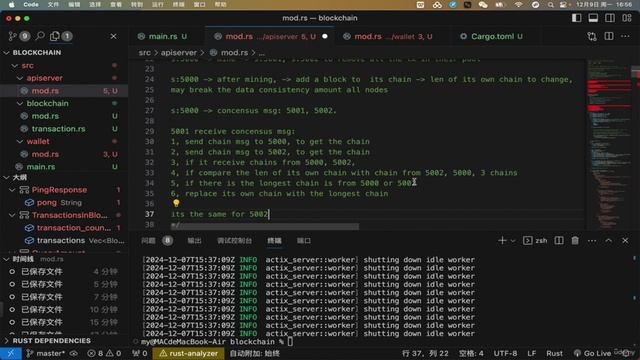This screenshot has width=640, height=360.
Task: Select the zsh terminal indicator
Action: click(535, 241)
